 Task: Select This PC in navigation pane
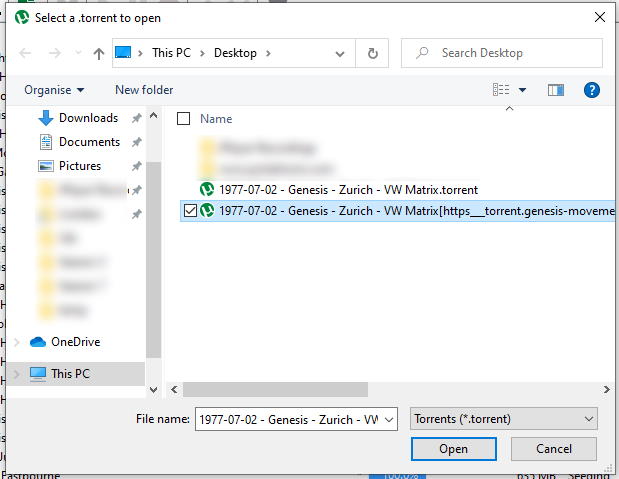(x=70, y=374)
